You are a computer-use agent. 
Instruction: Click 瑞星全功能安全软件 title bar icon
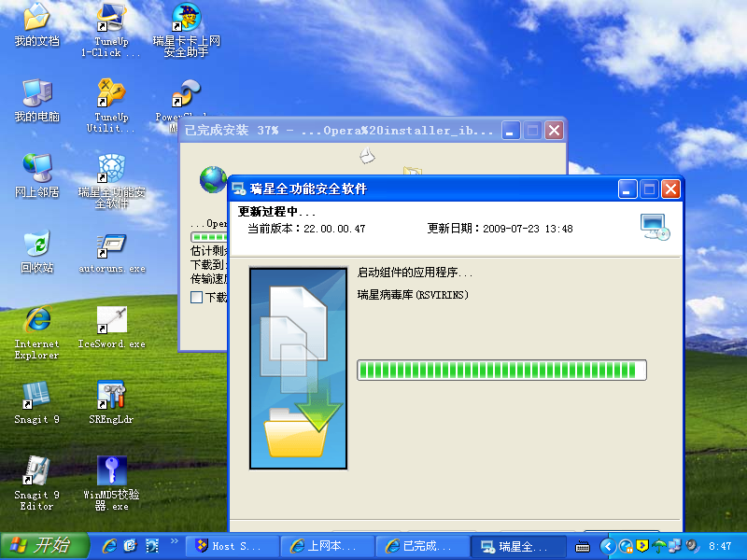point(238,189)
